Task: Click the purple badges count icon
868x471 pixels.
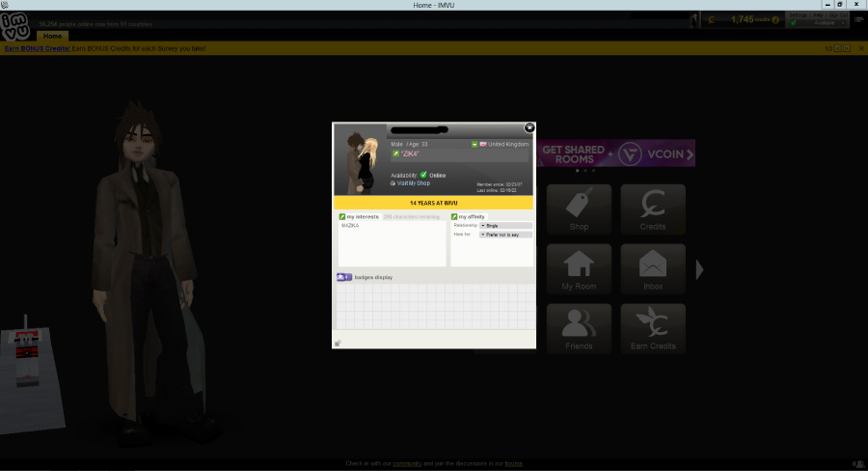Action: (x=344, y=277)
